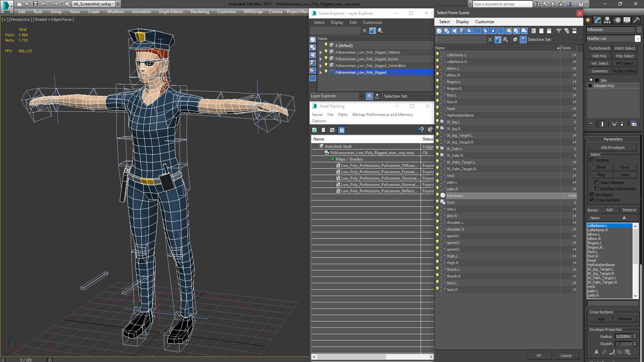Click the Radius spinner arrows
The width and height of the screenshot is (644, 362).
(635, 336)
